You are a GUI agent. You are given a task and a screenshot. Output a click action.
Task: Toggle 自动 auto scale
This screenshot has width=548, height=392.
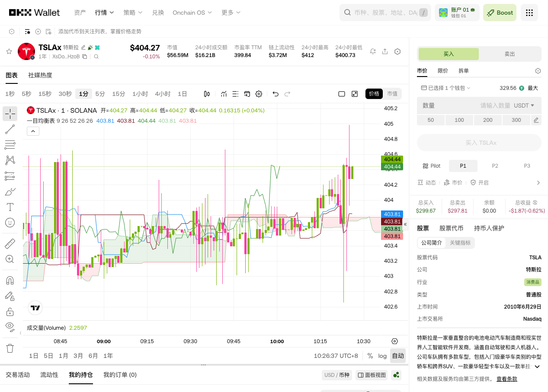pos(398,356)
